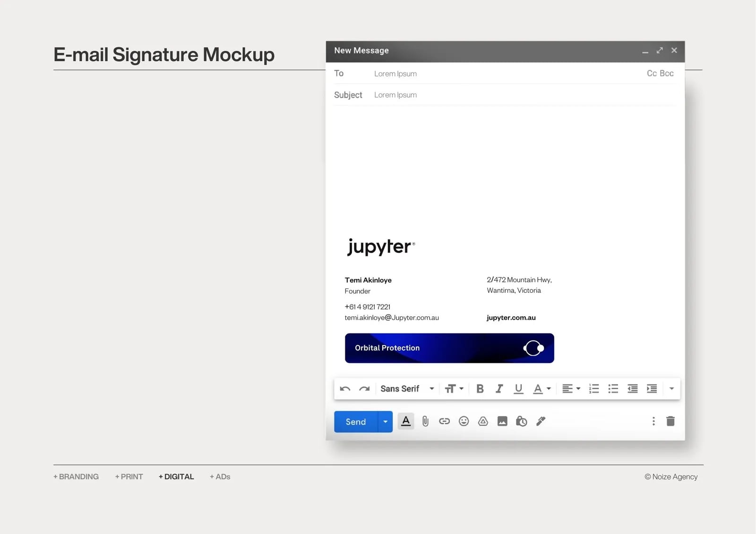Add Cc recipients
This screenshot has width=756, height=534.
[x=652, y=73]
